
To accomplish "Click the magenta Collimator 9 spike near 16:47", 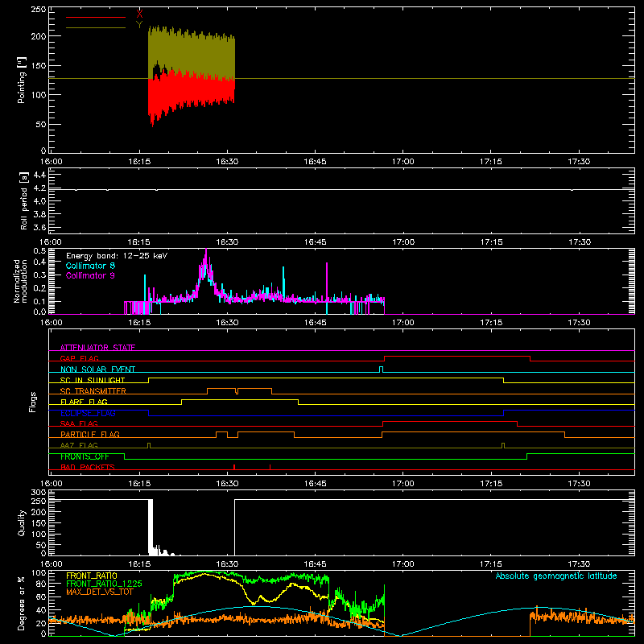I will tap(327, 281).
